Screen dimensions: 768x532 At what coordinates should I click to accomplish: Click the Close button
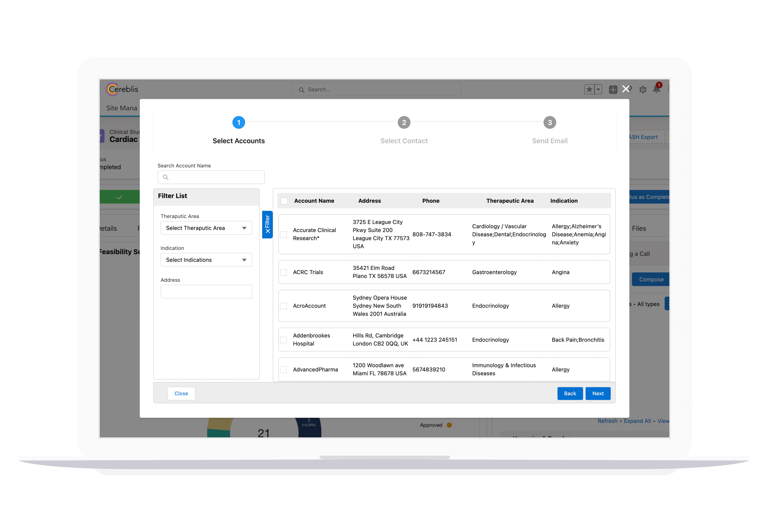point(181,393)
